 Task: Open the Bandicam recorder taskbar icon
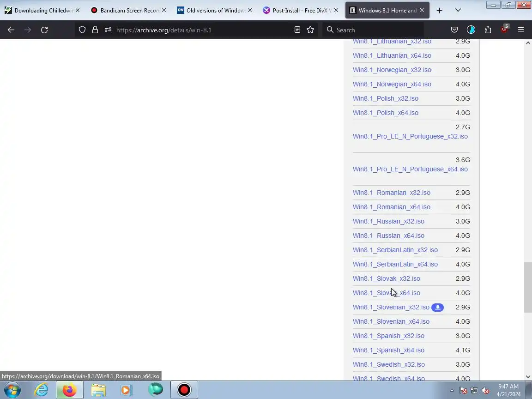(x=184, y=390)
